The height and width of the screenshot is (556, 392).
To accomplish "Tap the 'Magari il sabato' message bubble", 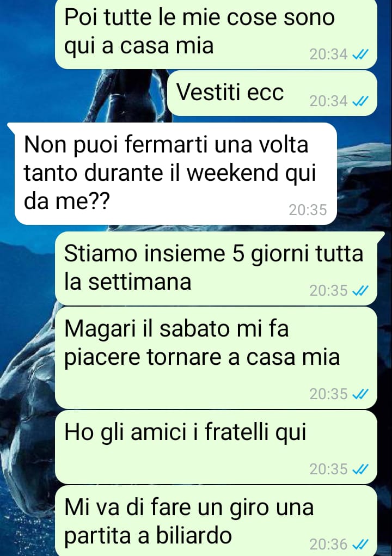I will pyautogui.click(x=216, y=358).
